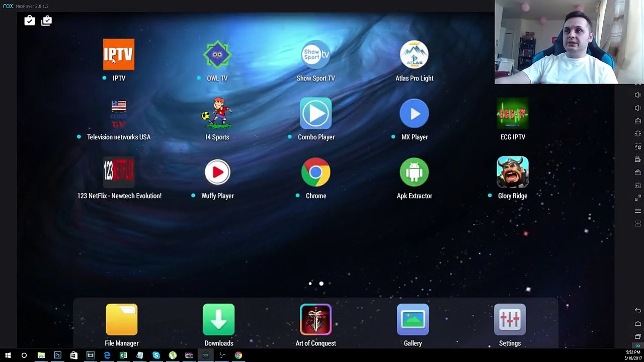Launch Atlas Pro Light app
The height and width of the screenshot is (362, 644).
coord(415,54)
